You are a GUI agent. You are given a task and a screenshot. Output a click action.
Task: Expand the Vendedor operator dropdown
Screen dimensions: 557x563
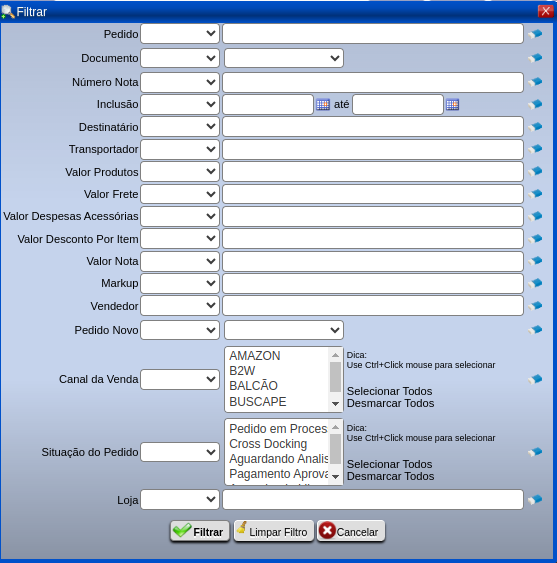point(180,306)
